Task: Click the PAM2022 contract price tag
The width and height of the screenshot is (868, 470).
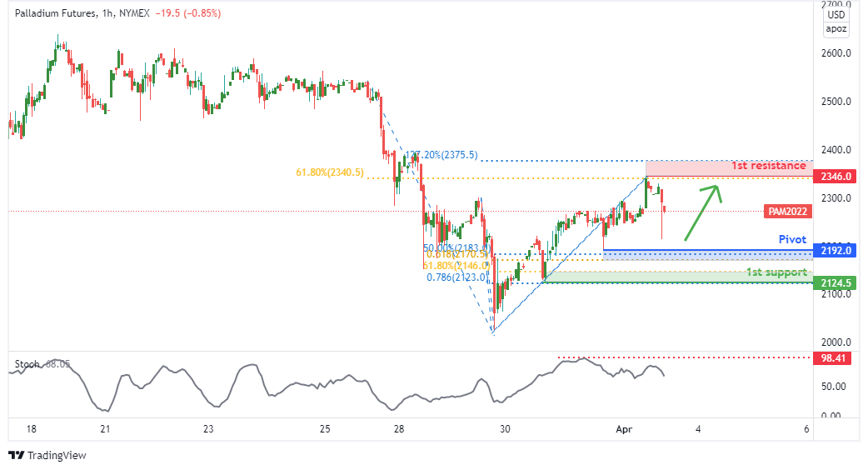Action: point(788,212)
